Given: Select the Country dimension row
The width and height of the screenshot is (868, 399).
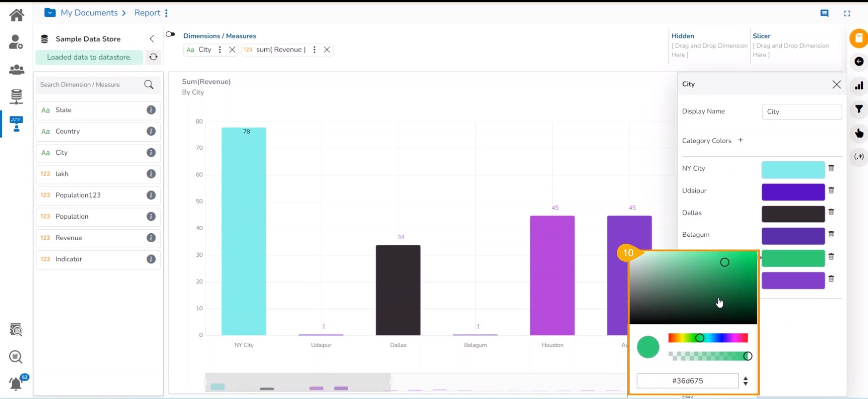Looking at the screenshot, I should [x=98, y=131].
